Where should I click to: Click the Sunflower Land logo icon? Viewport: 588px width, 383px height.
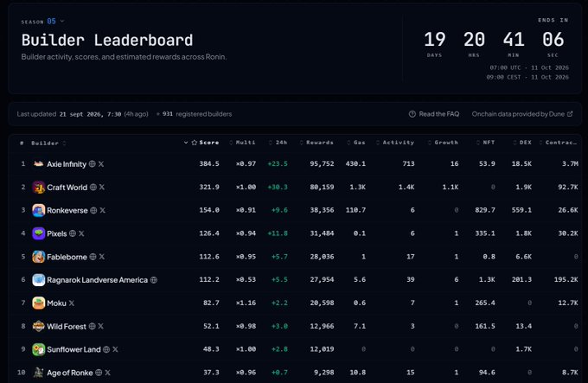[38, 349]
